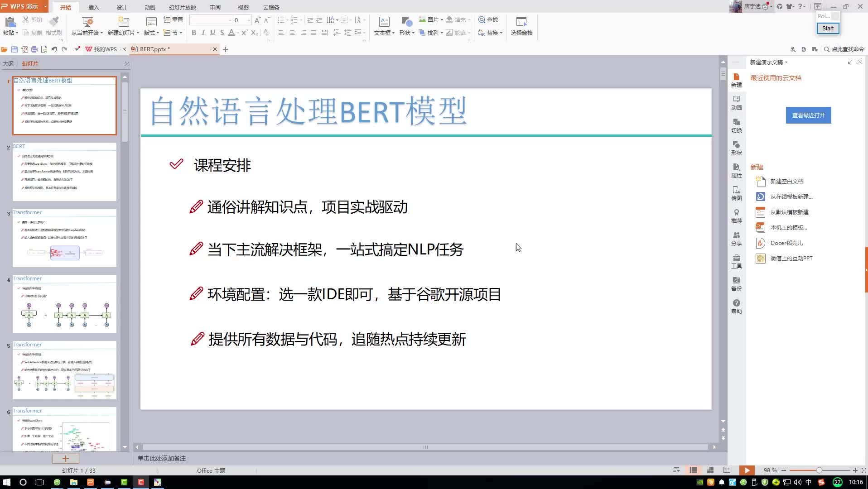Expand the Replace (替换) dropdown
This screenshot has width=868, height=489.
click(x=501, y=33)
